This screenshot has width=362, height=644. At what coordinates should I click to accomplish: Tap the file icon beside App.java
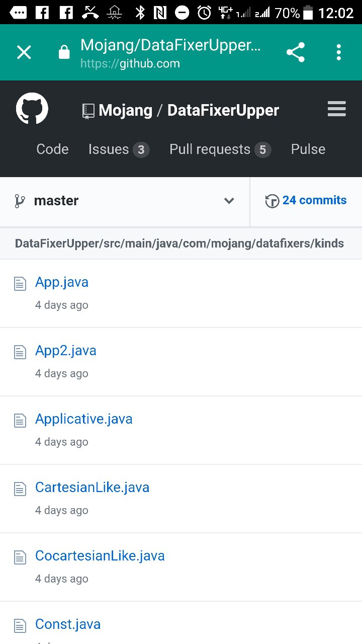click(x=20, y=284)
